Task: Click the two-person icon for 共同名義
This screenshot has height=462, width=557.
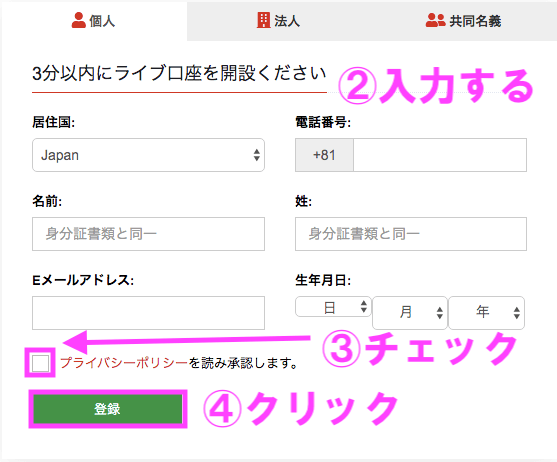Action: [435, 20]
